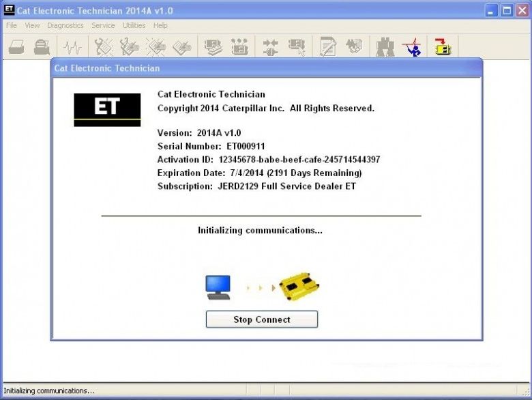Open the Service menu
Viewport: 532px width, 400px height.
tap(103, 25)
